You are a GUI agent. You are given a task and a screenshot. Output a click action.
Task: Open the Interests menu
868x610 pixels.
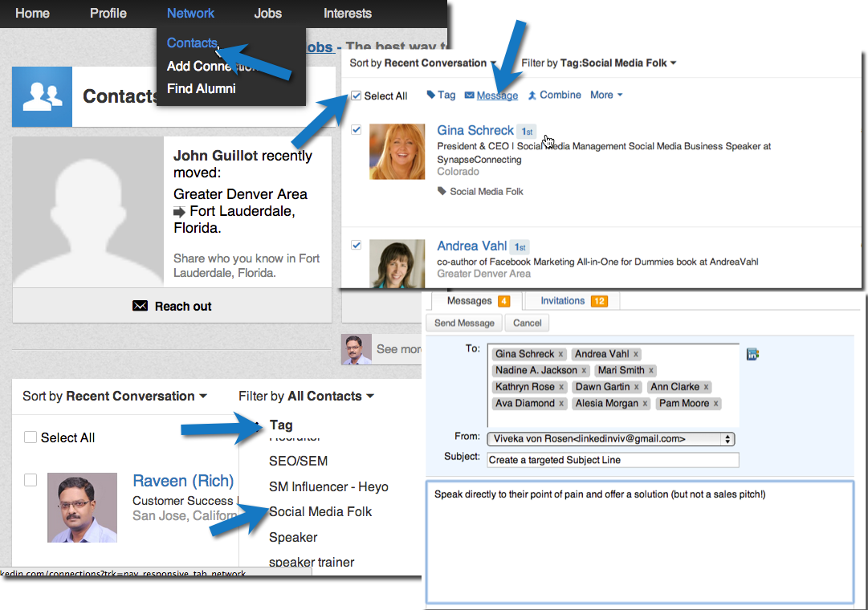click(348, 14)
